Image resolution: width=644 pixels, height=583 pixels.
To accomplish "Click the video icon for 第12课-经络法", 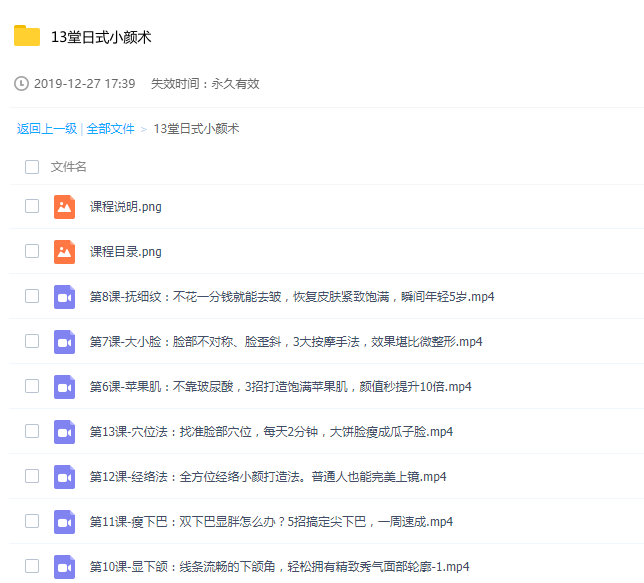I will [x=64, y=477].
